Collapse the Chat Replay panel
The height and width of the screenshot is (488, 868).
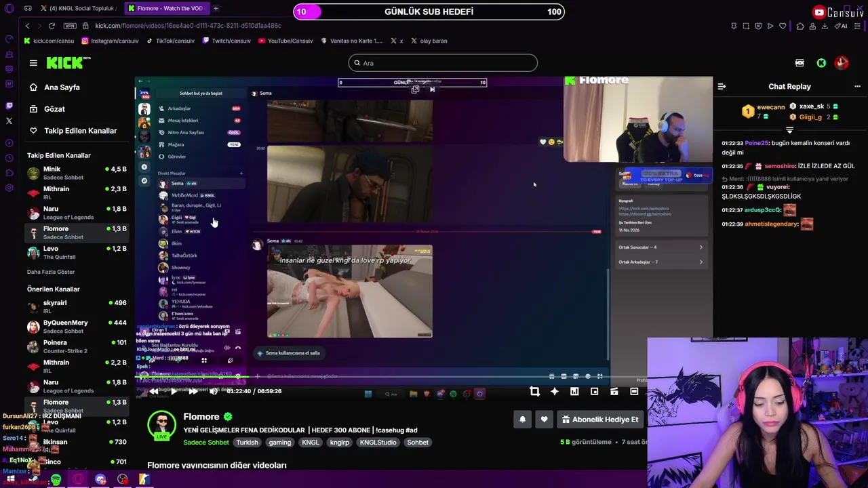tap(722, 87)
